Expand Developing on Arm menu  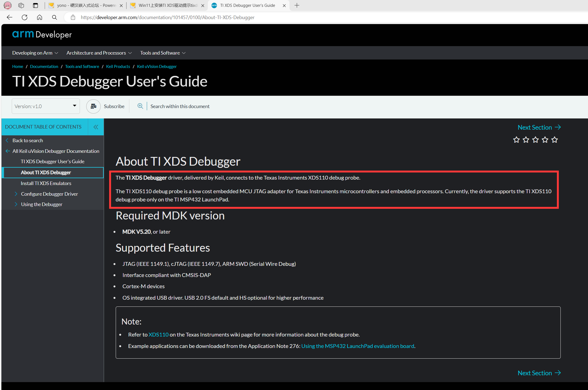tap(35, 53)
